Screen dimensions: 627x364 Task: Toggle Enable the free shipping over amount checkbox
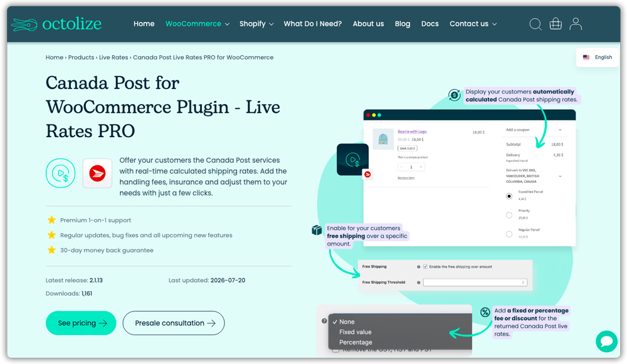(426, 266)
